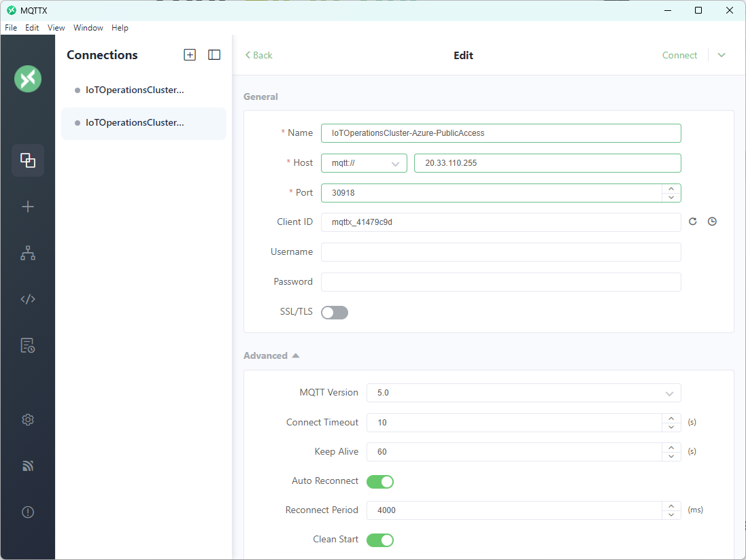This screenshot has height=560, width=746.
Task: Expand the dropdown arrow next to Connect
Action: (x=722, y=55)
